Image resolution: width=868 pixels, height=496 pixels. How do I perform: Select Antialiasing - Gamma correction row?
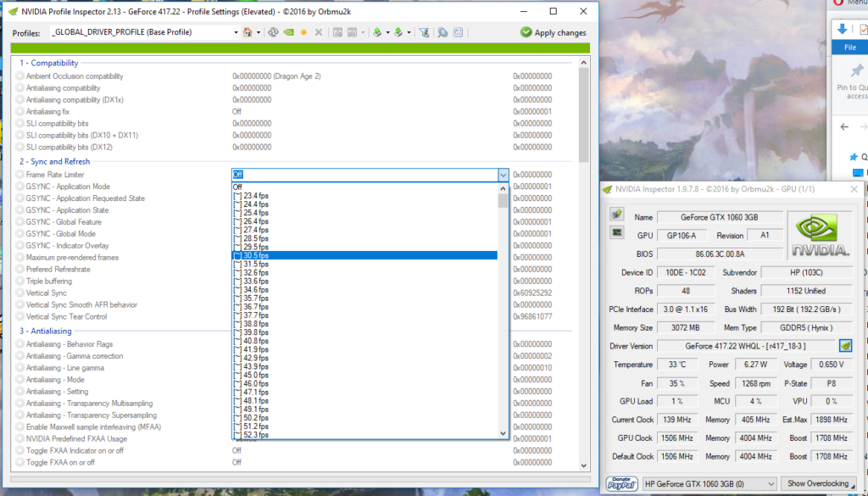293,356
